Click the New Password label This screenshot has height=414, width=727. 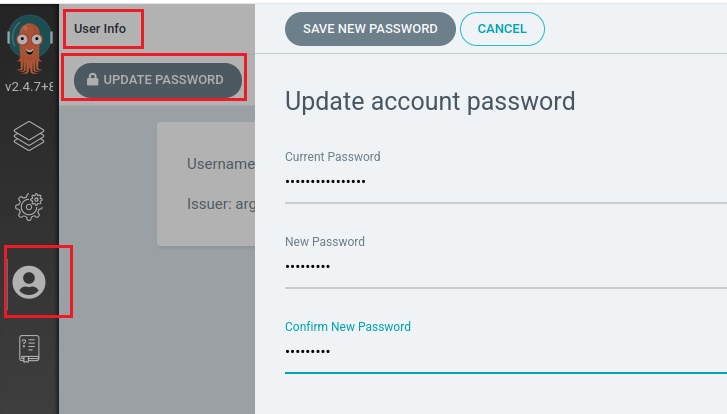pos(325,241)
